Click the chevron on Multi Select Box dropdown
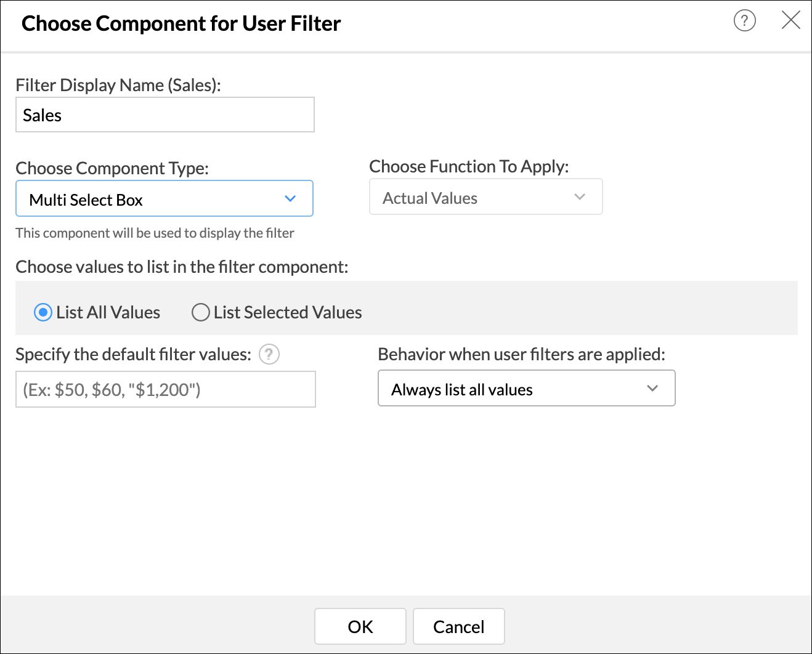 coord(290,198)
